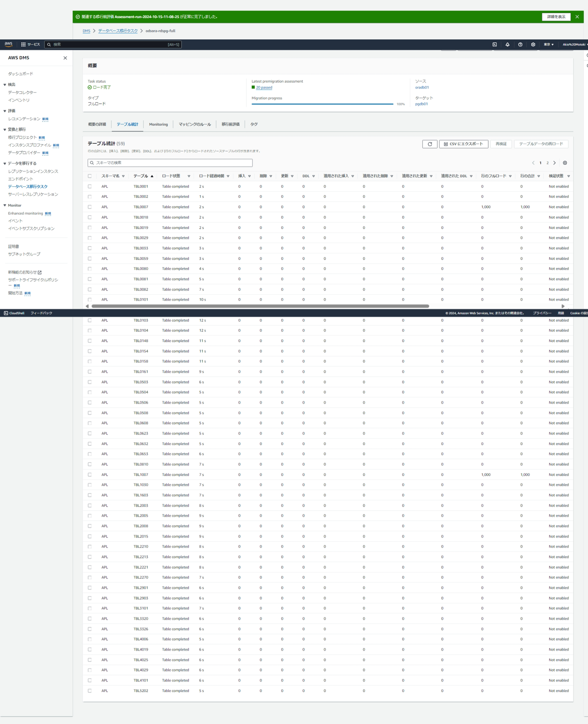The width and height of the screenshot is (588, 724).
Task: Switch to the Monitoring tab
Action: point(158,124)
